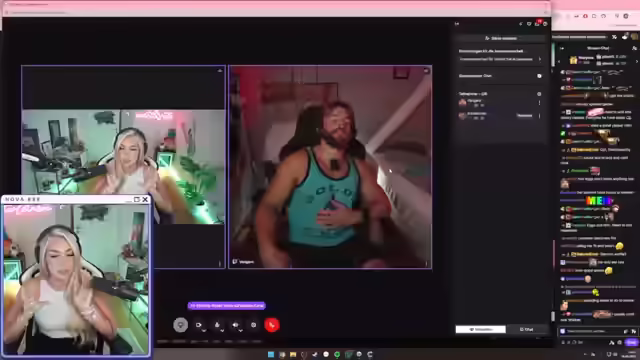Open speaker options arrow below speaker button

coord(240,331)
